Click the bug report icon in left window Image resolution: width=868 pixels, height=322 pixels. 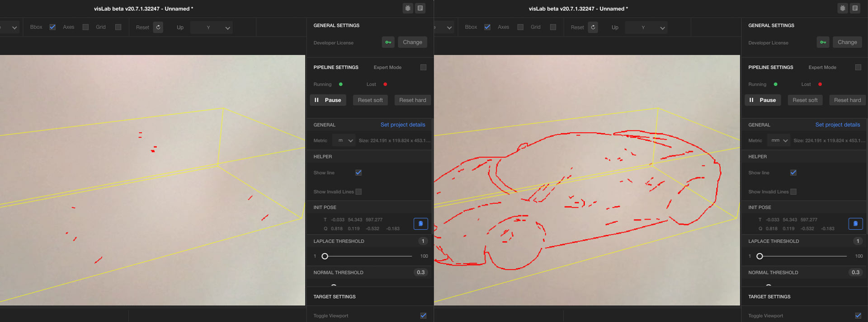point(408,8)
